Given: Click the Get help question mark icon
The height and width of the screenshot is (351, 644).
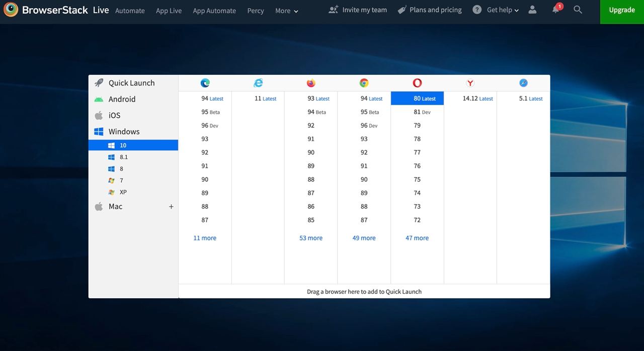Looking at the screenshot, I should (x=477, y=10).
